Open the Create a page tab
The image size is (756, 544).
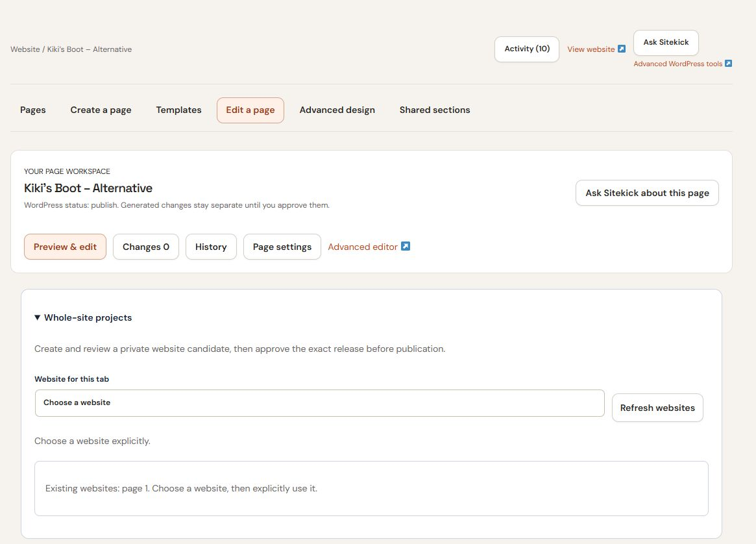[101, 110]
